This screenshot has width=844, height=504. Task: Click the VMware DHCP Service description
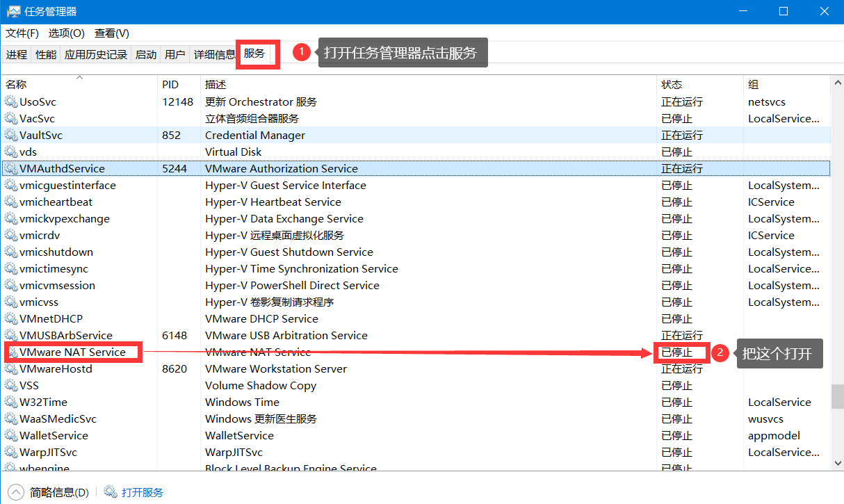click(x=261, y=318)
